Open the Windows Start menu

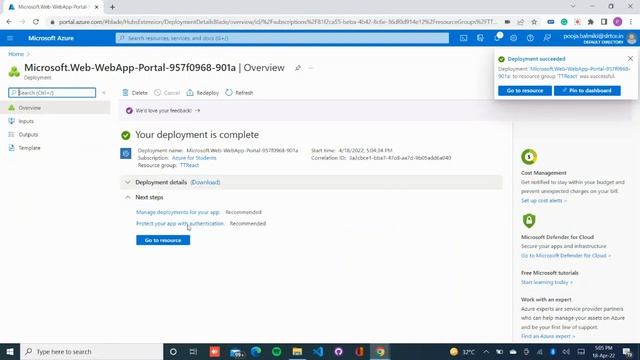10,351
